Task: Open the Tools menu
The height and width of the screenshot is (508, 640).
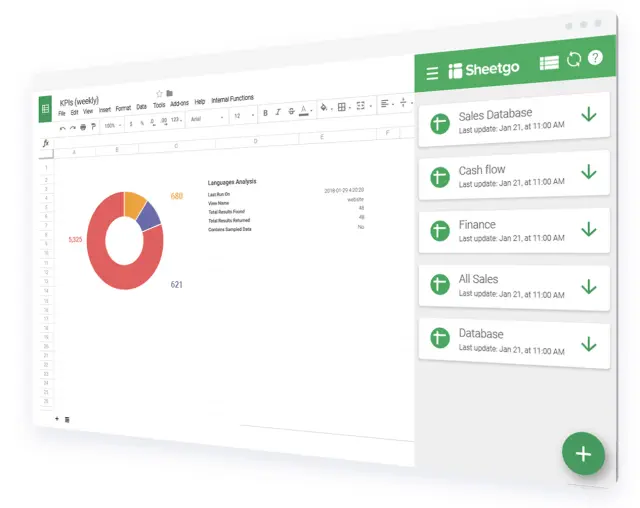Action: point(159,105)
